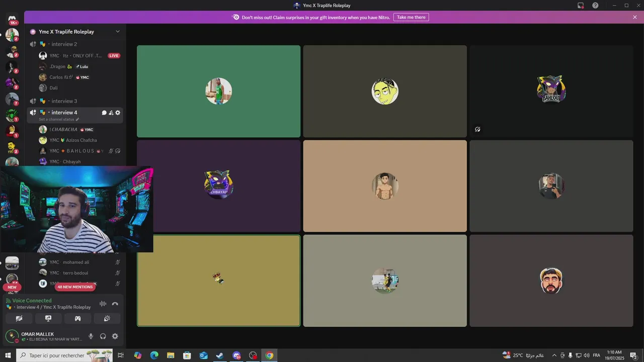Watch the LIVE stream of YMC Itz
The image size is (644, 362).
tap(114, 56)
